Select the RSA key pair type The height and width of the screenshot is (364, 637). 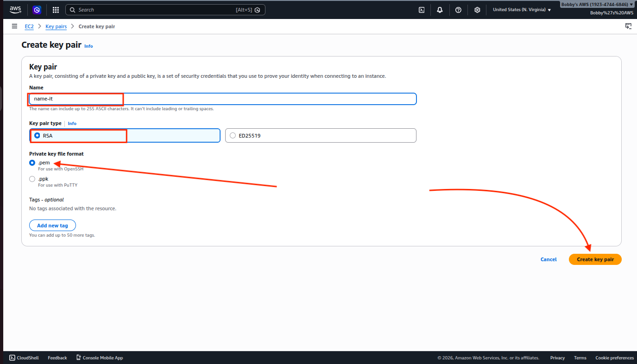tap(38, 136)
